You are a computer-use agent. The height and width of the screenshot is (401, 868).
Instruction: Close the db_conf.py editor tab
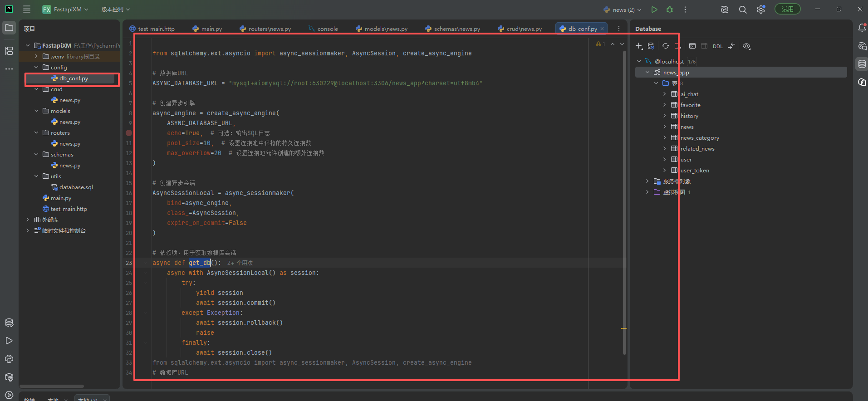[602, 29]
